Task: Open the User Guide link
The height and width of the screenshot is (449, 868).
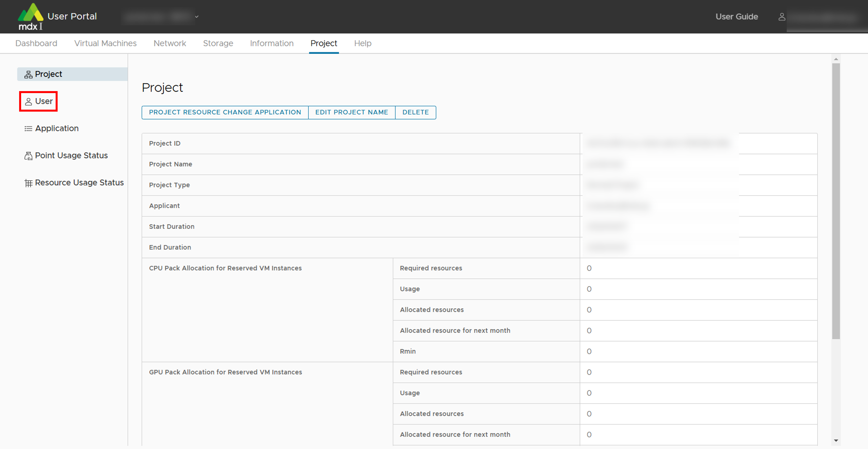Action: 737,17
